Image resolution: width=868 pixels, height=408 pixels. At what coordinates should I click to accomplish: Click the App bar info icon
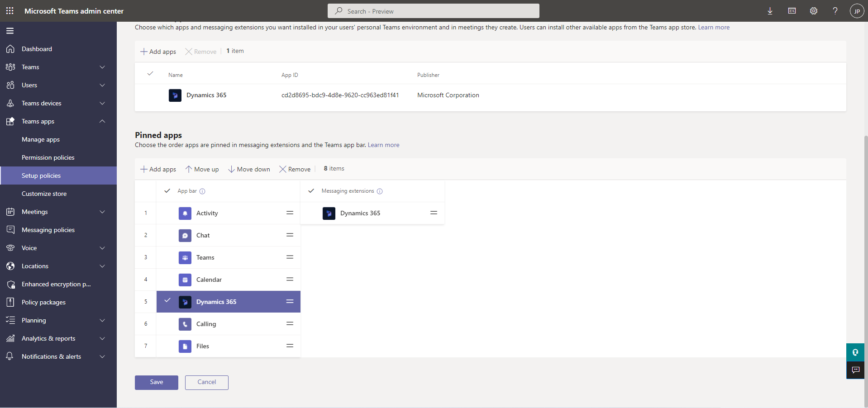click(x=202, y=191)
